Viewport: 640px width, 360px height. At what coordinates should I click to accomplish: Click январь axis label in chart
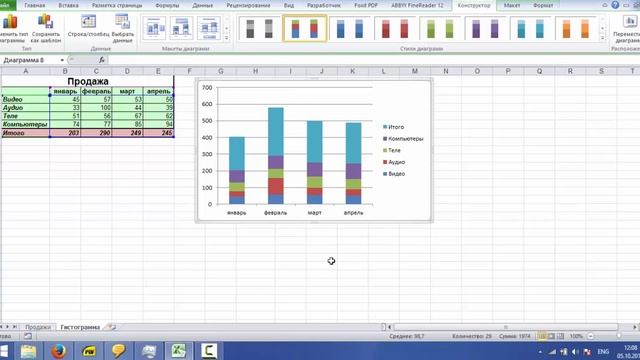(x=237, y=213)
